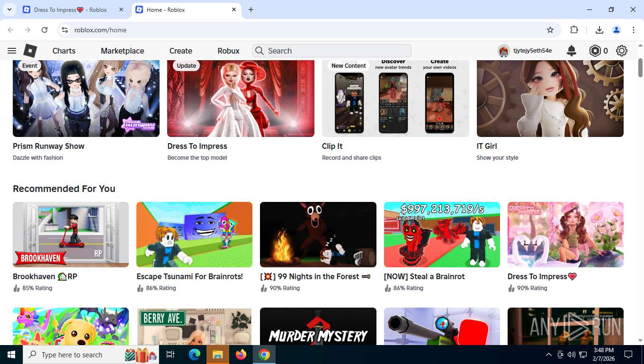The width and height of the screenshot is (644, 364).
Task: View site information icon
Action: [65, 30]
